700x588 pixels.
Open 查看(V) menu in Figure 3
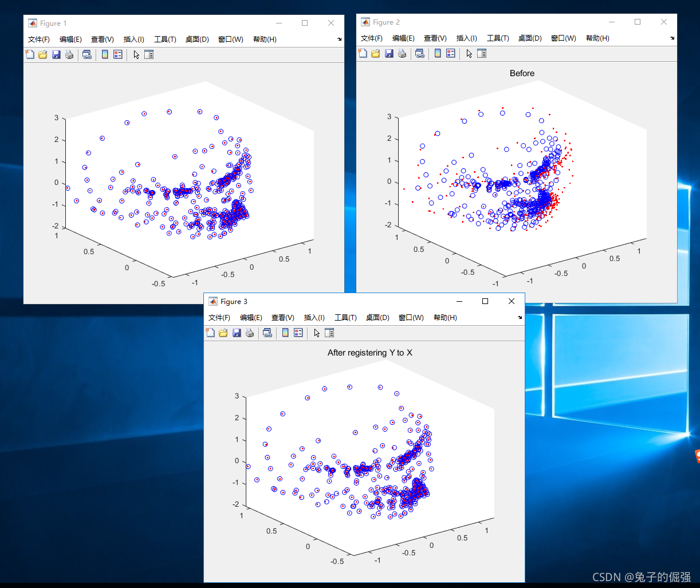tap(283, 318)
